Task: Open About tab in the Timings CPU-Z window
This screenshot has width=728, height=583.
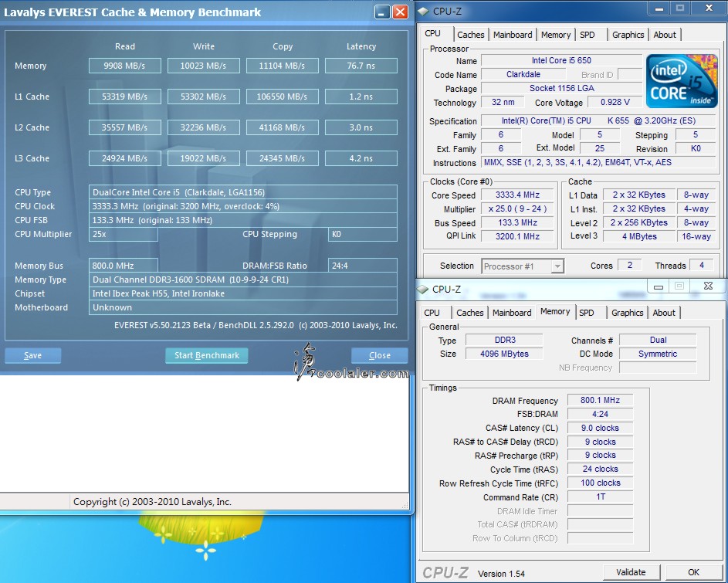Action: click(664, 313)
